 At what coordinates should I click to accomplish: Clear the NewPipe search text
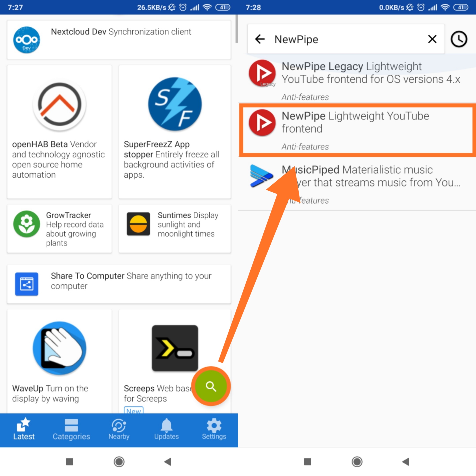click(432, 39)
